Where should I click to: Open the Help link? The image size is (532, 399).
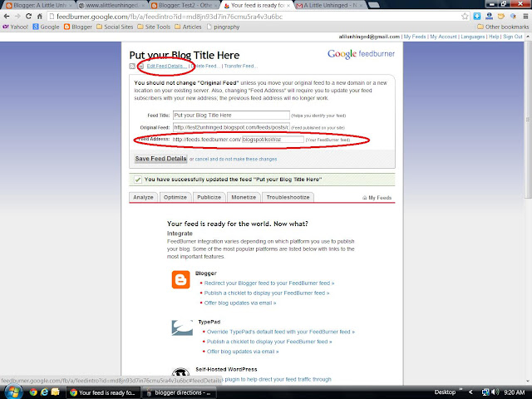pyautogui.click(x=494, y=37)
